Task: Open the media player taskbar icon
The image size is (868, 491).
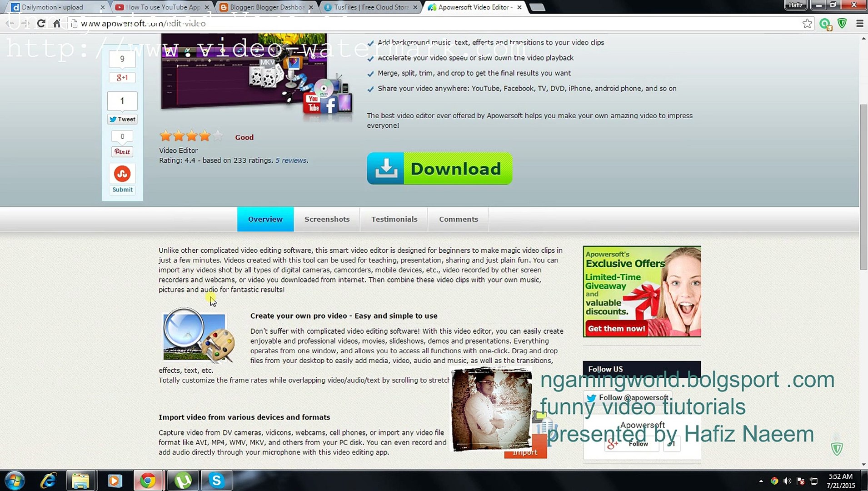Action: point(115,481)
